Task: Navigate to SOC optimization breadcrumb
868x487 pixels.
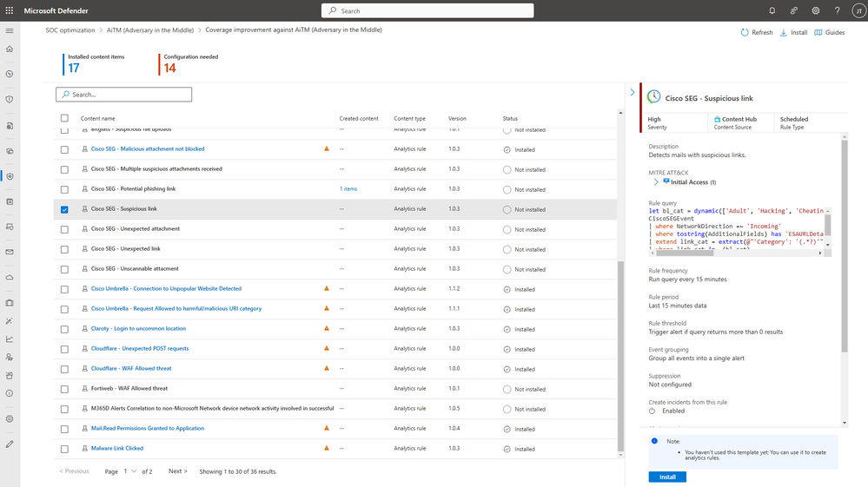Action: point(70,30)
